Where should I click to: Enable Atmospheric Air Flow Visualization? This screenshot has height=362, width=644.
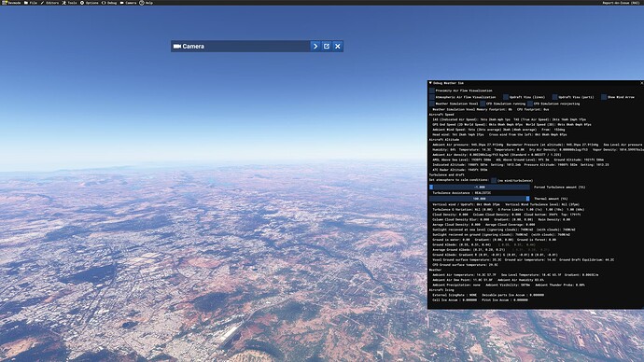pyautogui.click(x=431, y=97)
